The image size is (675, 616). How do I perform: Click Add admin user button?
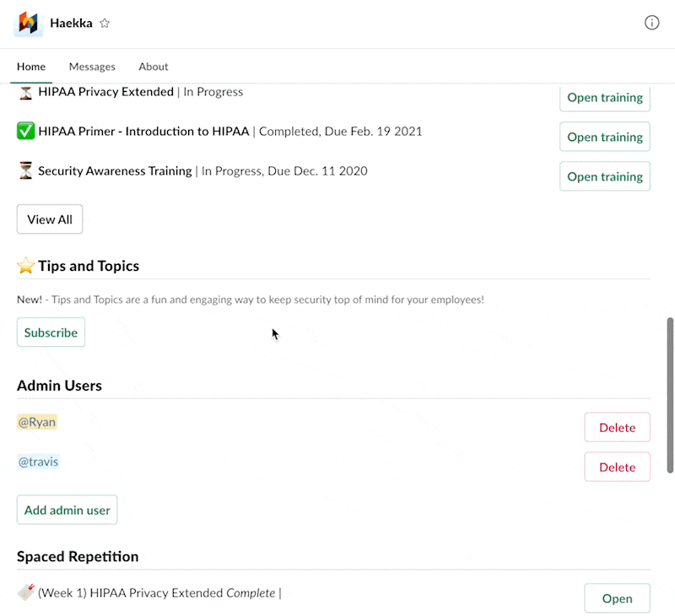(x=67, y=510)
